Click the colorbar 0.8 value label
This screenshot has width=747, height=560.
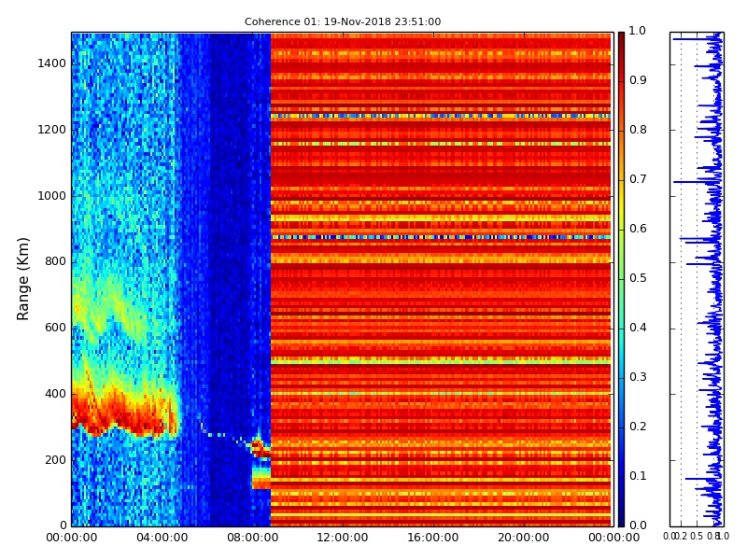[638, 130]
